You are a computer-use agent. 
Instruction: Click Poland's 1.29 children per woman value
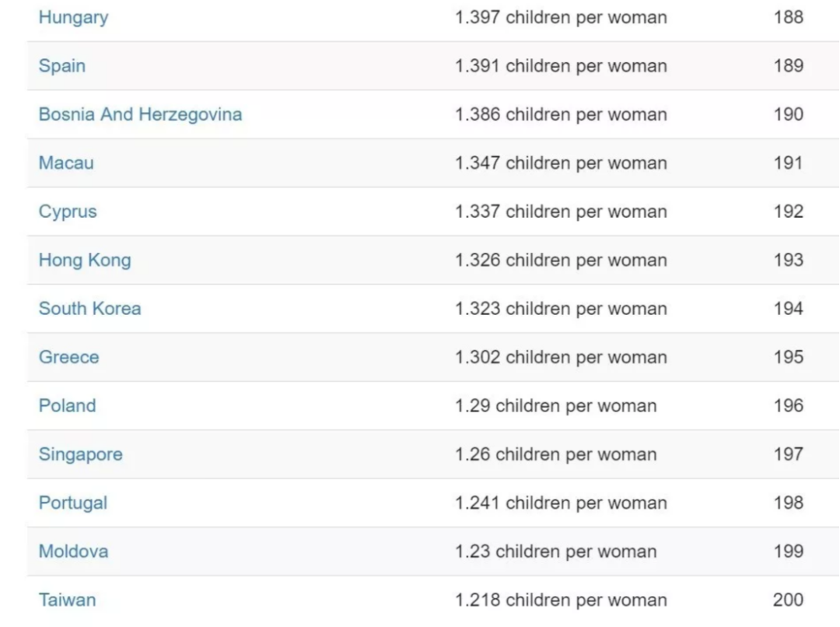pos(555,406)
